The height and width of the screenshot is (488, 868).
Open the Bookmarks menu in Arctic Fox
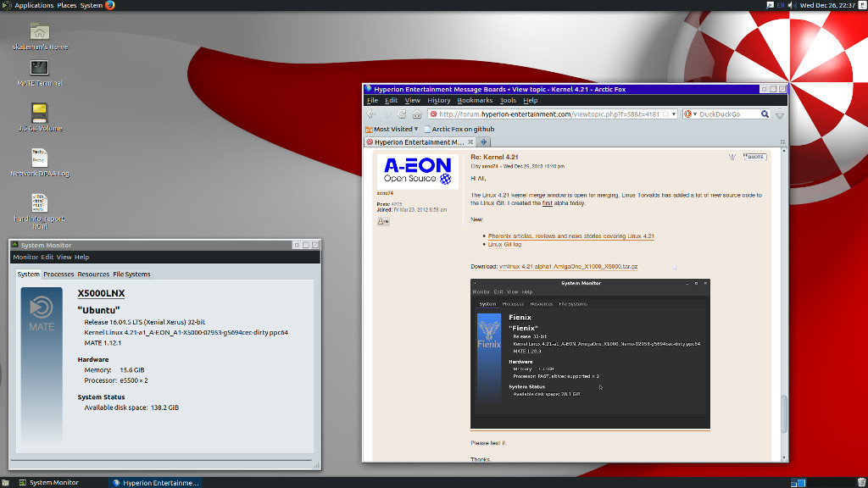point(475,100)
